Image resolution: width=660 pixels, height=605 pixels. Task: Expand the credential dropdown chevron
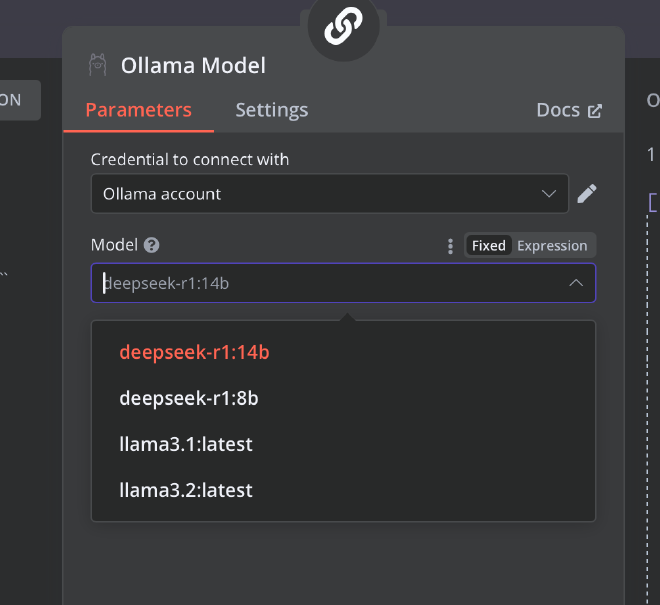(x=549, y=194)
